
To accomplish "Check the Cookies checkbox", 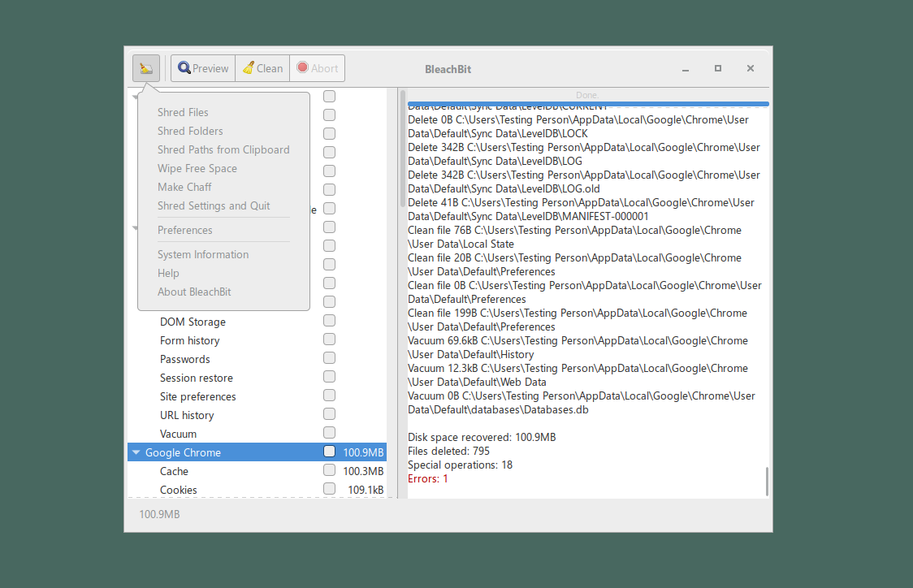I will 330,488.
